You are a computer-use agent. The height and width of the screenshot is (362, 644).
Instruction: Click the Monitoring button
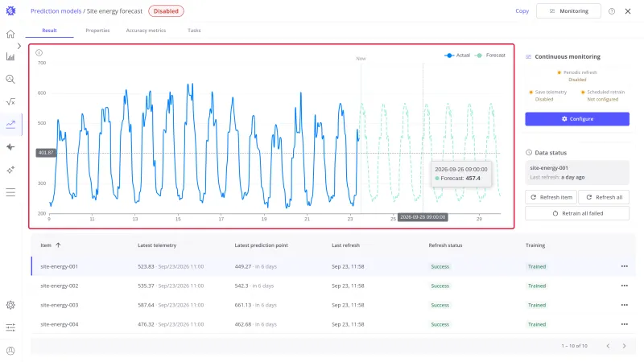568,11
